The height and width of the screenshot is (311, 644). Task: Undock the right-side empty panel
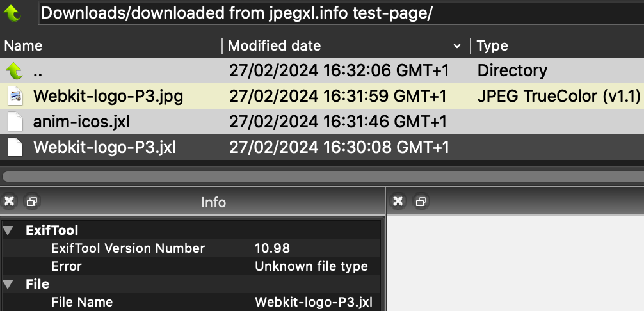pyautogui.click(x=420, y=202)
